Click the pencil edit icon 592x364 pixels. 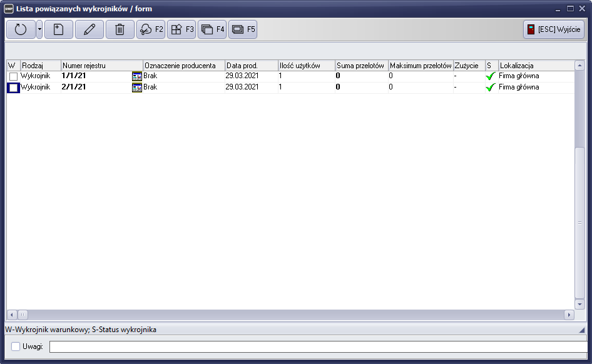click(89, 29)
